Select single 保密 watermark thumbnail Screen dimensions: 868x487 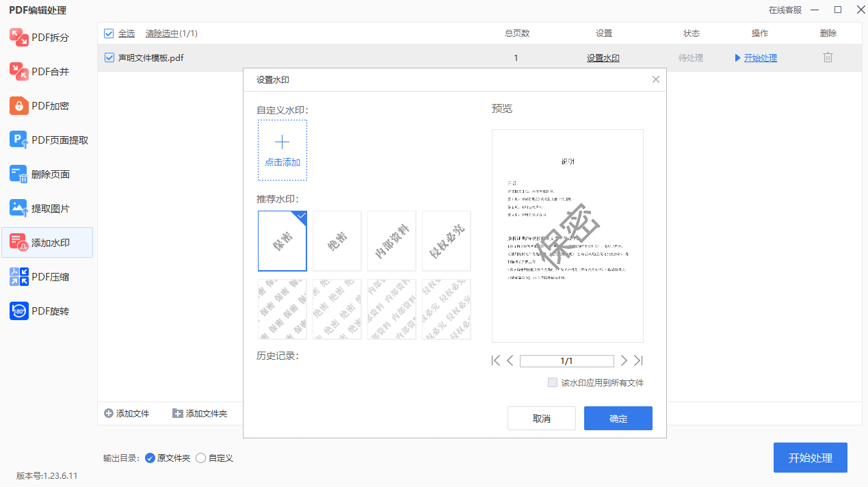pyautogui.click(x=282, y=241)
